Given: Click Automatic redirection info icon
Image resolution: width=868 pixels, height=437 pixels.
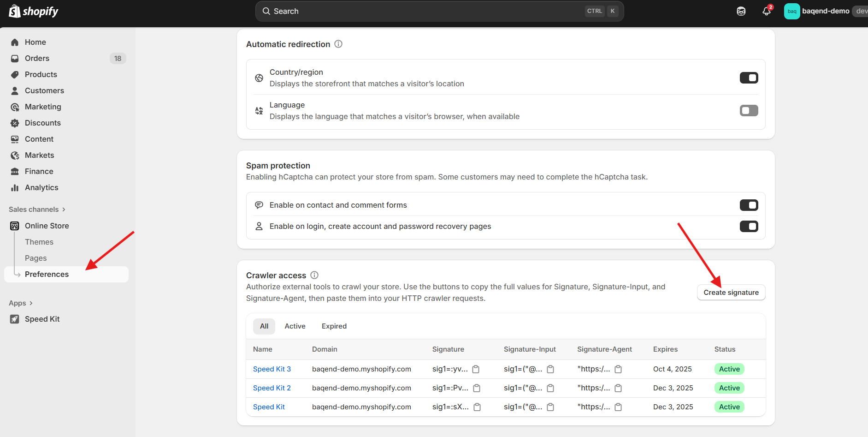Looking at the screenshot, I should coord(338,44).
